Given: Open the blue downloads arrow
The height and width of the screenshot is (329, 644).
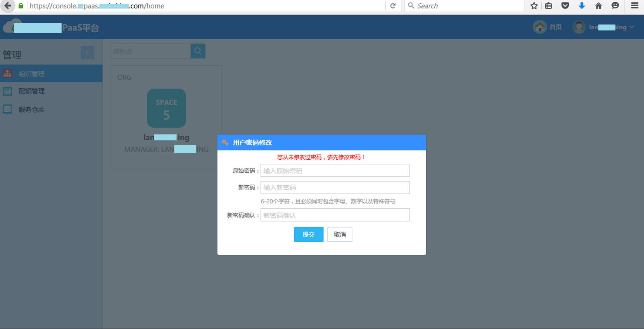Looking at the screenshot, I should tap(582, 6).
